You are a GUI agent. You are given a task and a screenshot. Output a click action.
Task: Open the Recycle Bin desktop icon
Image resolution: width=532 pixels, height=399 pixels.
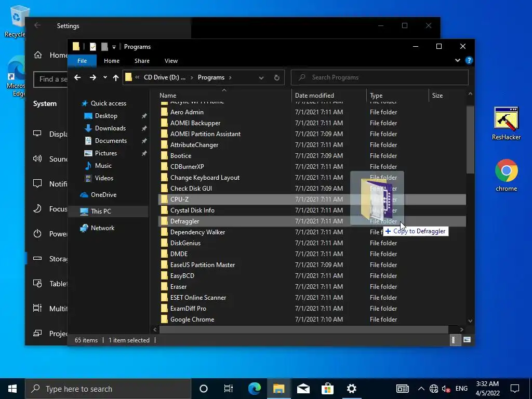(16, 21)
